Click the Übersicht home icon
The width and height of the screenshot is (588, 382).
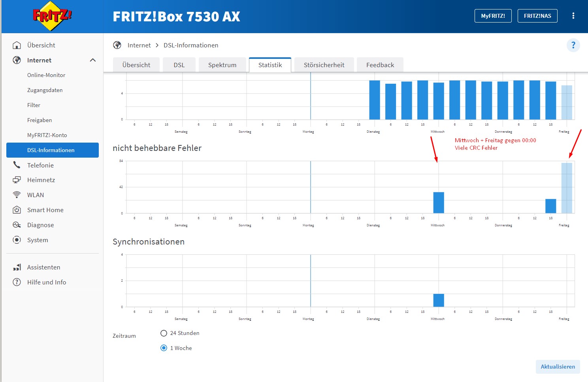[x=17, y=45]
